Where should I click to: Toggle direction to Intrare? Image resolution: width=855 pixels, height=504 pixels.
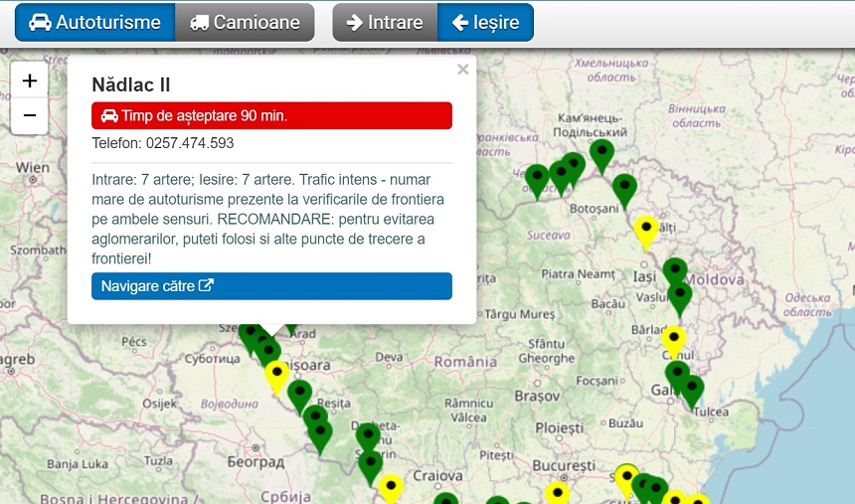tap(385, 22)
